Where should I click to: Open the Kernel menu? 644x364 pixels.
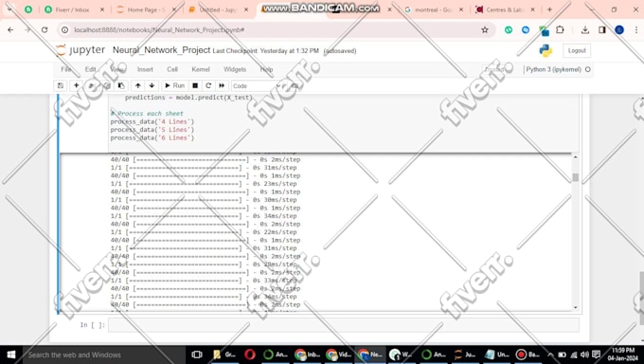coord(201,69)
